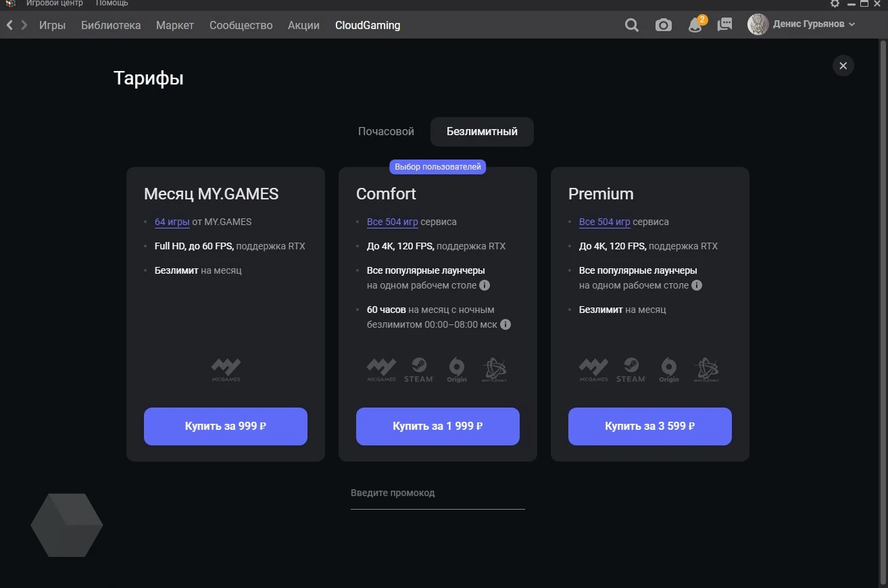Click MY.GAMES logo in Premium card
Screen dimensions: 888x588
coord(593,370)
